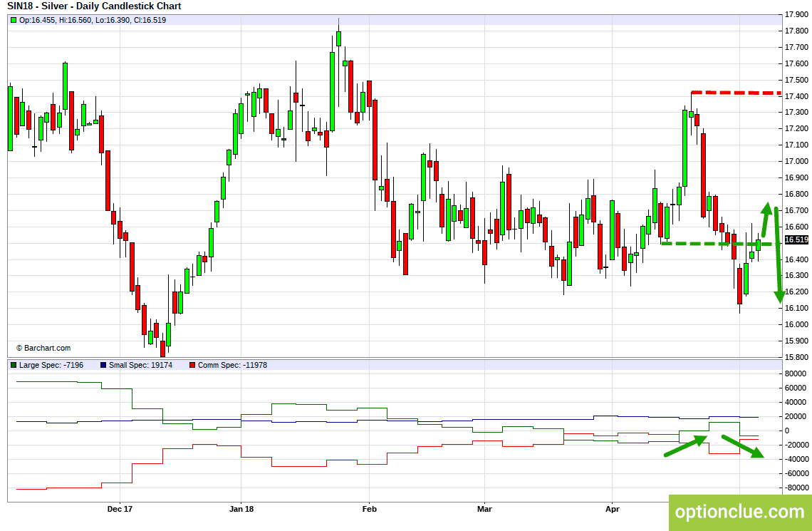Viewport: 812px width, 531px height.
Task: Click the 'Small Spec: 19174' legend label
Action: [141, 365]
